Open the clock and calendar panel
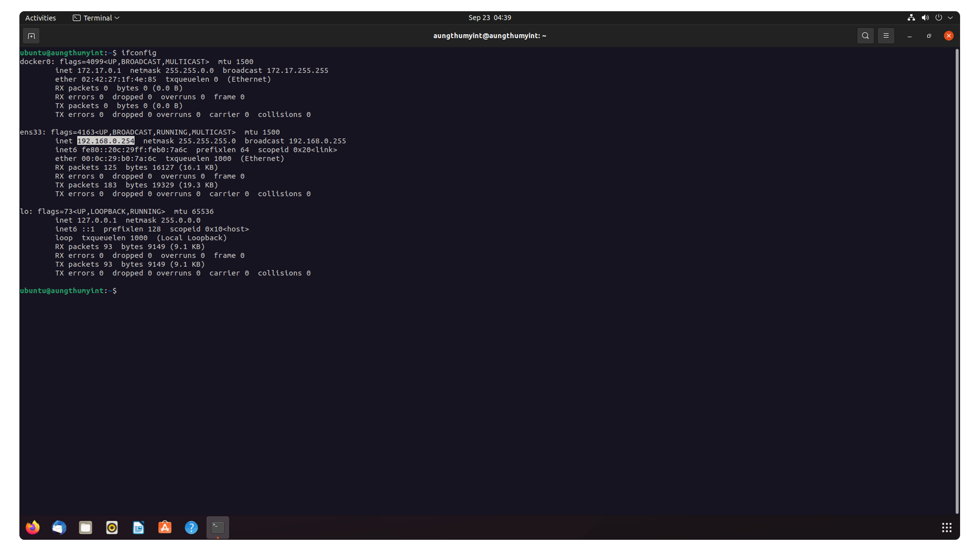 coord(489,18)
